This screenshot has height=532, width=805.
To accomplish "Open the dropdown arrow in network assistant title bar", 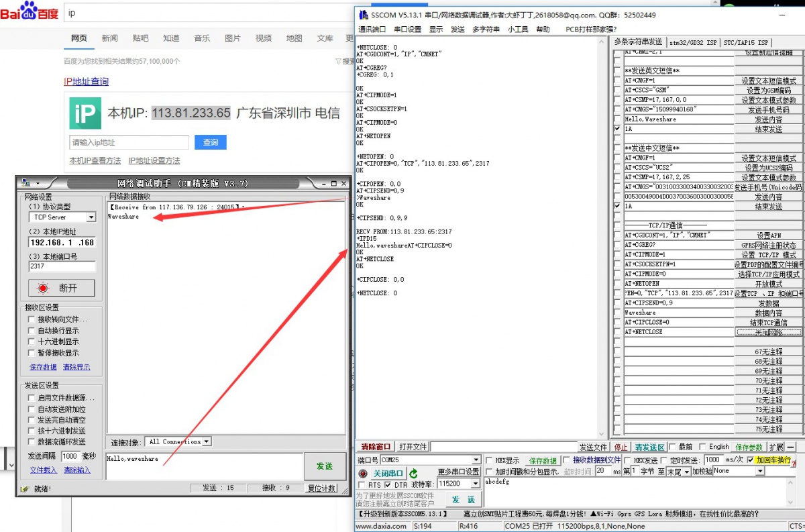I will [38, 183].
